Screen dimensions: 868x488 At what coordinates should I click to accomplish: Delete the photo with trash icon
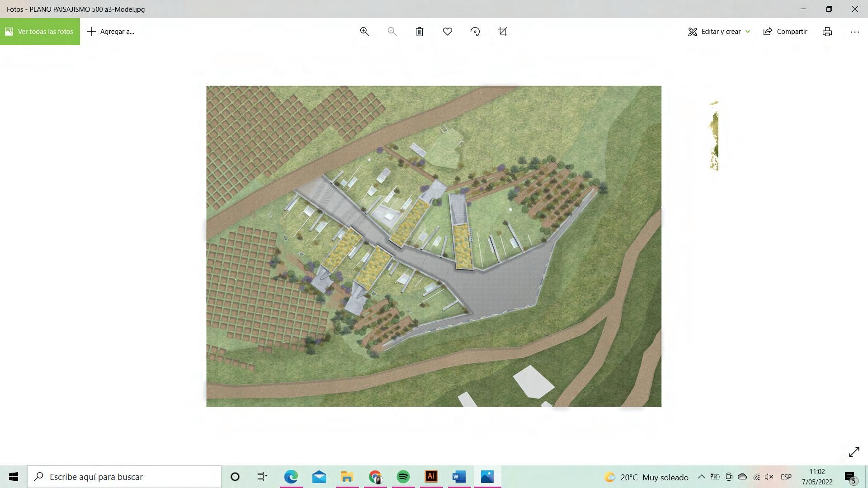pos(420,32)
